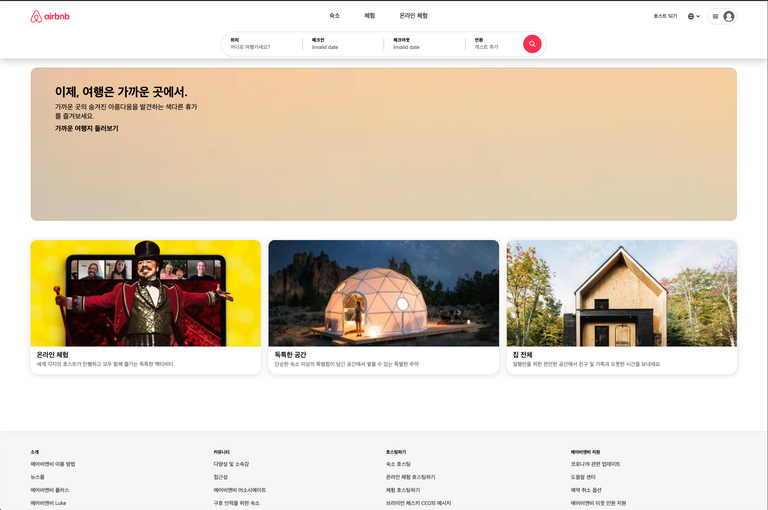Click the red search magnifier button
The width and height of the screenshot is (768, 510).
click(532, 44)
